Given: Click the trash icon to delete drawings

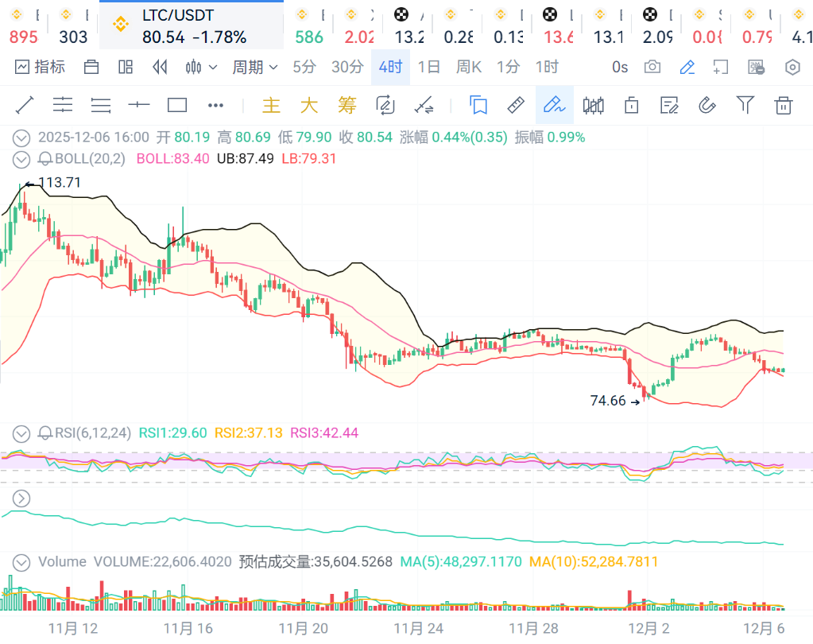Looking at the screenshot, I should coord(784,105).
